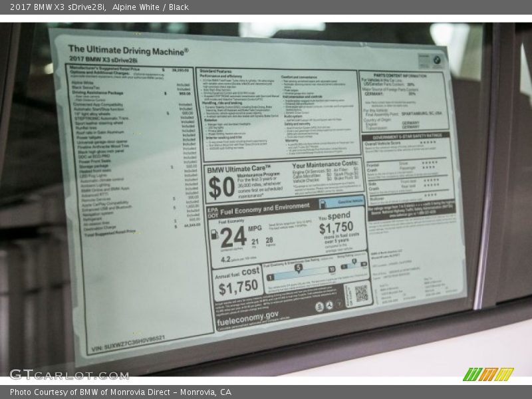Click the EPA DOT badge on fuel label
The height and width of the screenshot is (399, 532).
tap(212, 211)
